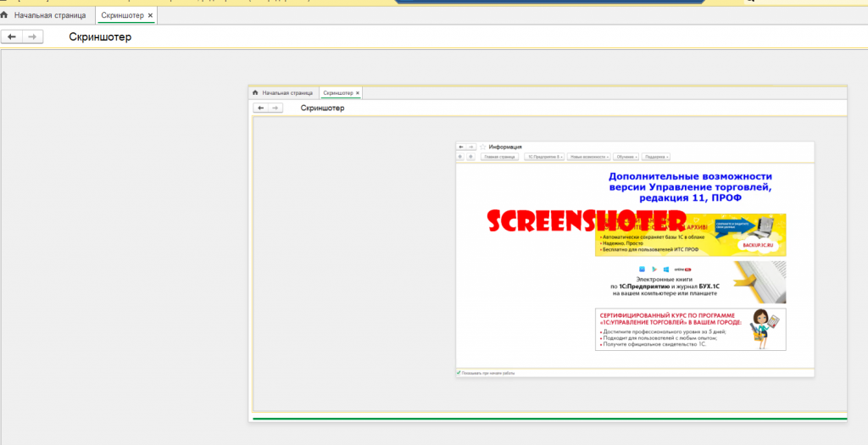Click the open book image in books banner
Image resolution: width=868 pixels, height=445 pixels.
[761, 282]
